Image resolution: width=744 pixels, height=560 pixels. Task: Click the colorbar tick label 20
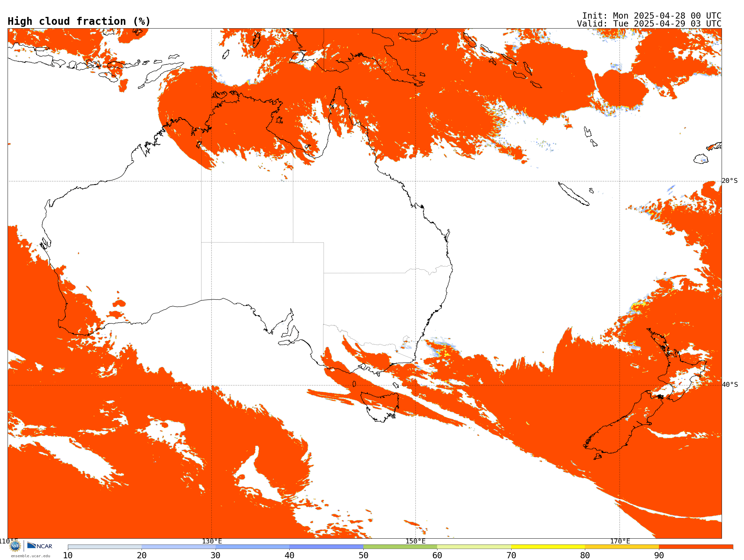click(x=142, y=555)
